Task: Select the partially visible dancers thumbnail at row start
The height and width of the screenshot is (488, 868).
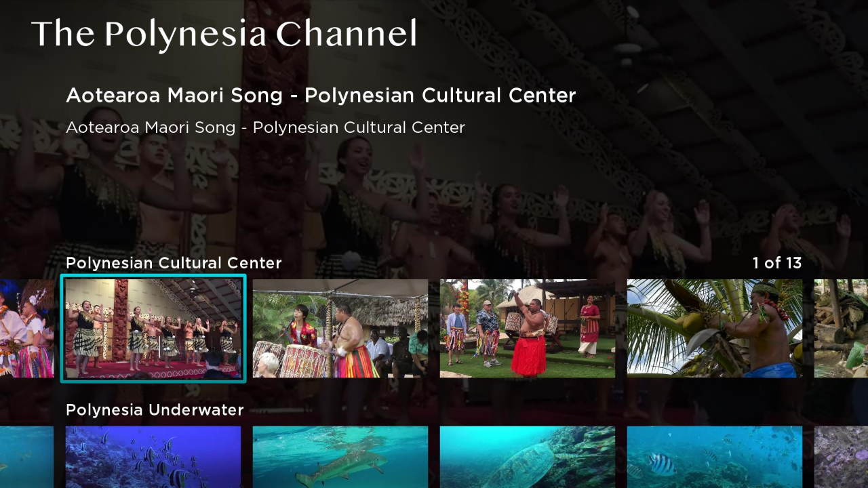Action: tap(26, 329)
